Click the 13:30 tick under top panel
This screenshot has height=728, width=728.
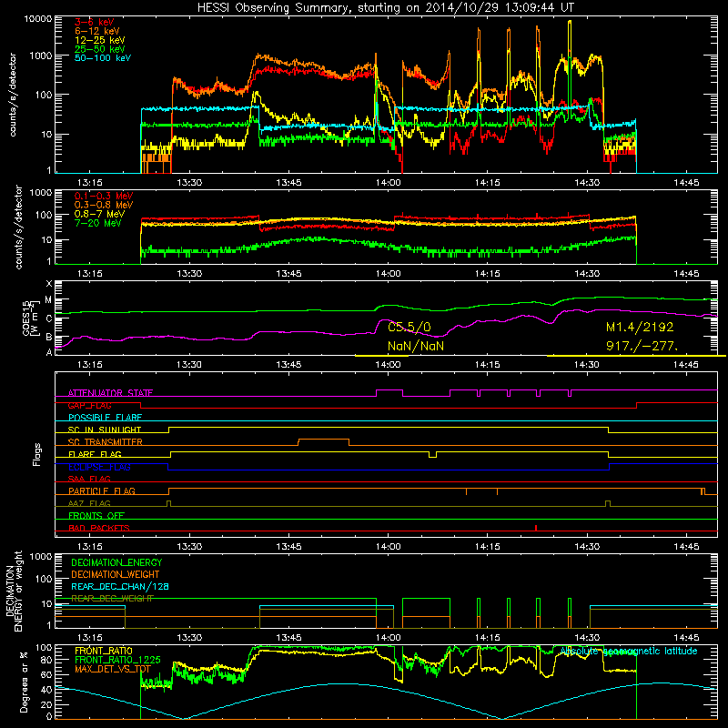(189, 183)
